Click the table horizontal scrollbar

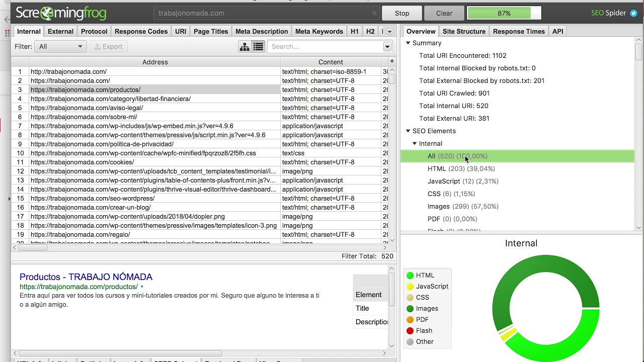[33, 247]
